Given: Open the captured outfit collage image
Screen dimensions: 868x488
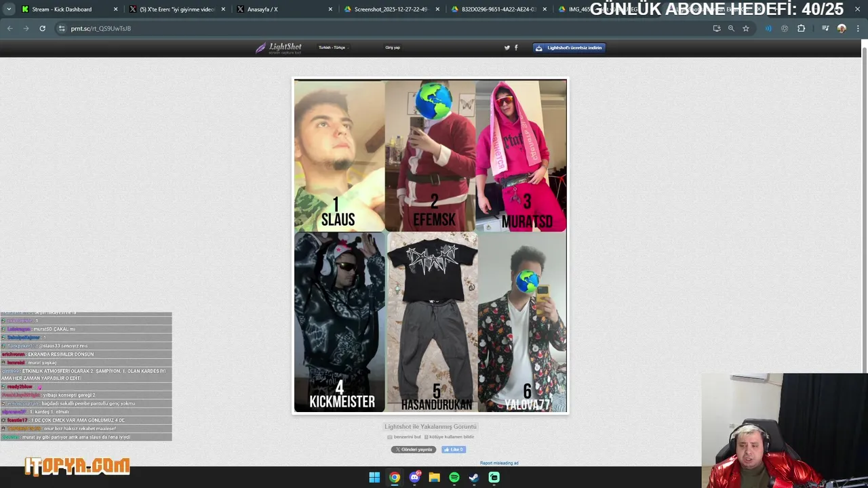Looking at the screenshot, I should tap(430, 246).
